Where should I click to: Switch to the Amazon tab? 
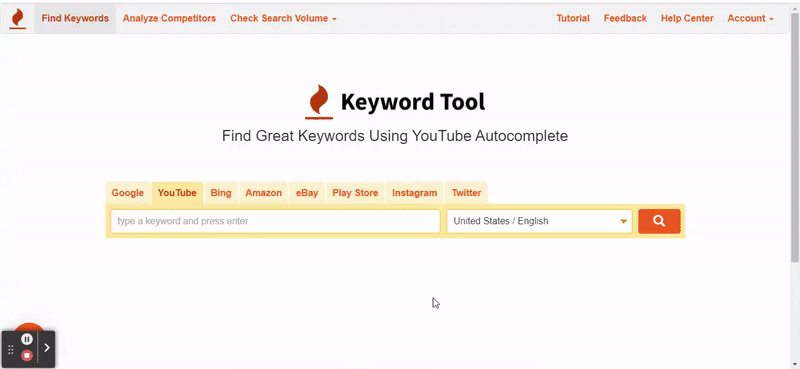click(x=264, y=193)
